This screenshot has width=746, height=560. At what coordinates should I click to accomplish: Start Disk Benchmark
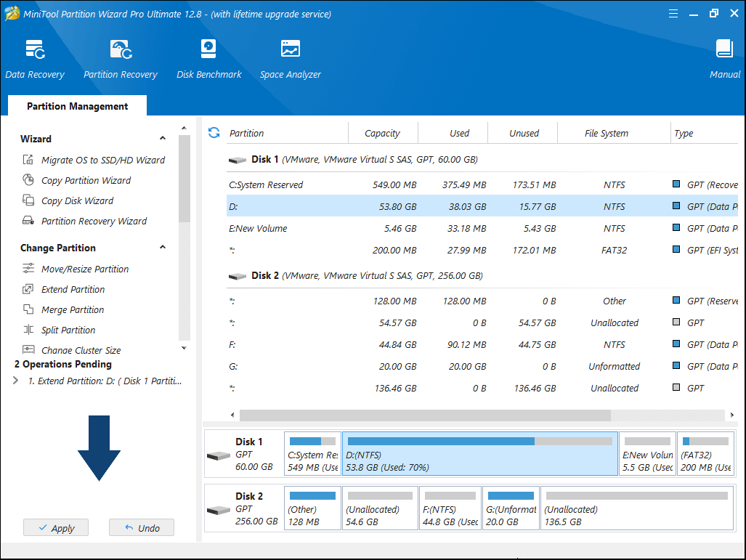[208, 58]
